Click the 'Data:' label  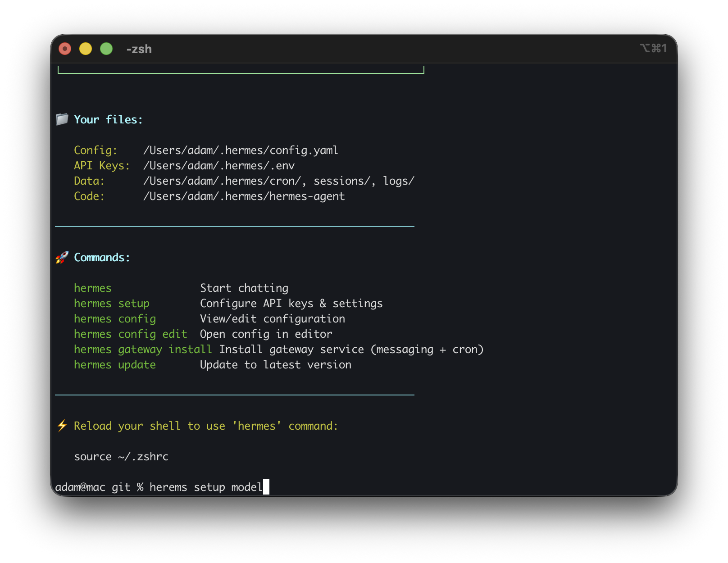coord(89,181)
